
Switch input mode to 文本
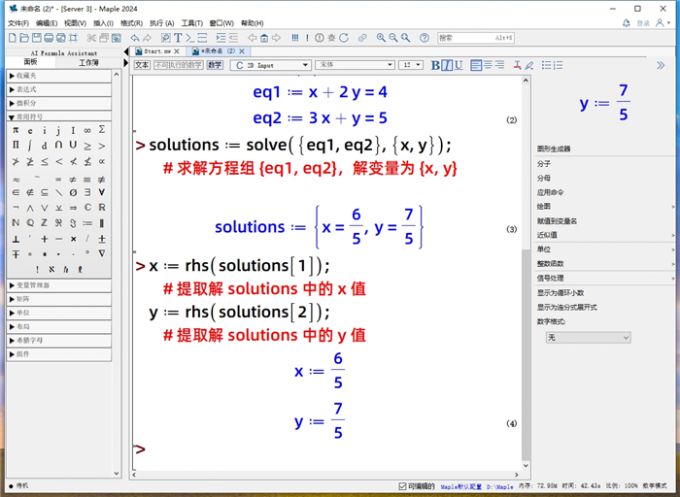pos(141,65)
